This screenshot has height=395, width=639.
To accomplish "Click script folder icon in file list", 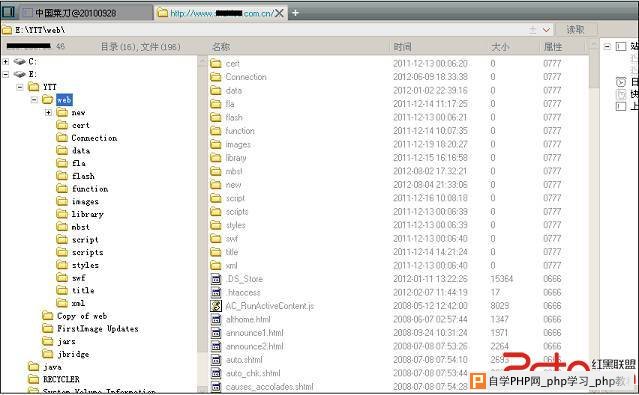I will 216,198.
